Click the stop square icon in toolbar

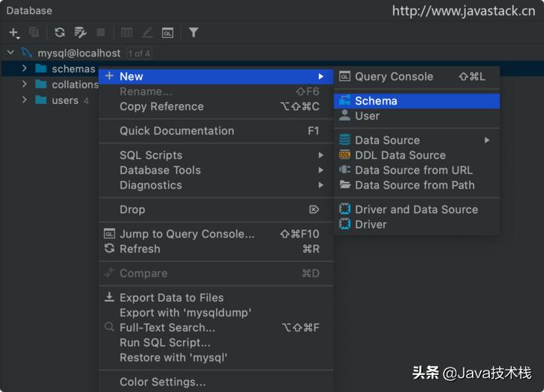(100, 32)
